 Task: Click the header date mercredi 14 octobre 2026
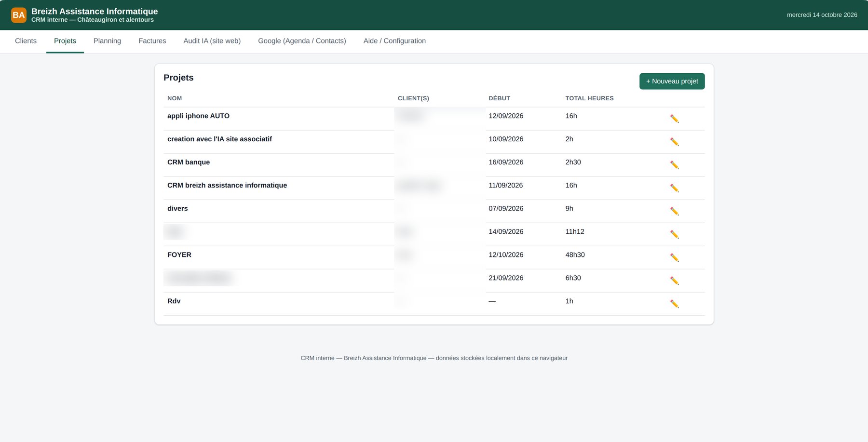[x=822, y=15]
